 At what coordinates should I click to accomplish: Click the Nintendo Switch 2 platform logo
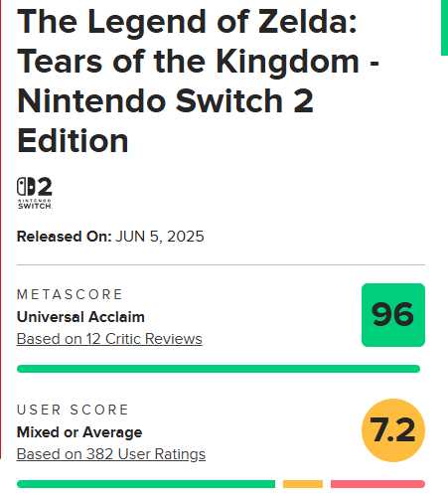[35, 193]
